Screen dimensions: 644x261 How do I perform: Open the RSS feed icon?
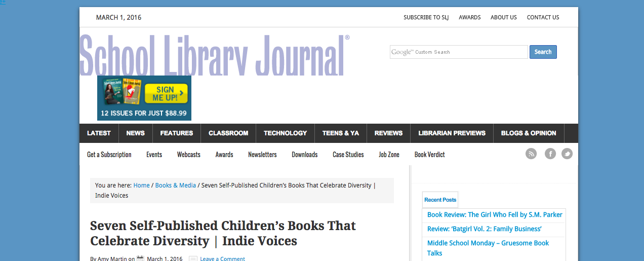[x=531, y=154]
